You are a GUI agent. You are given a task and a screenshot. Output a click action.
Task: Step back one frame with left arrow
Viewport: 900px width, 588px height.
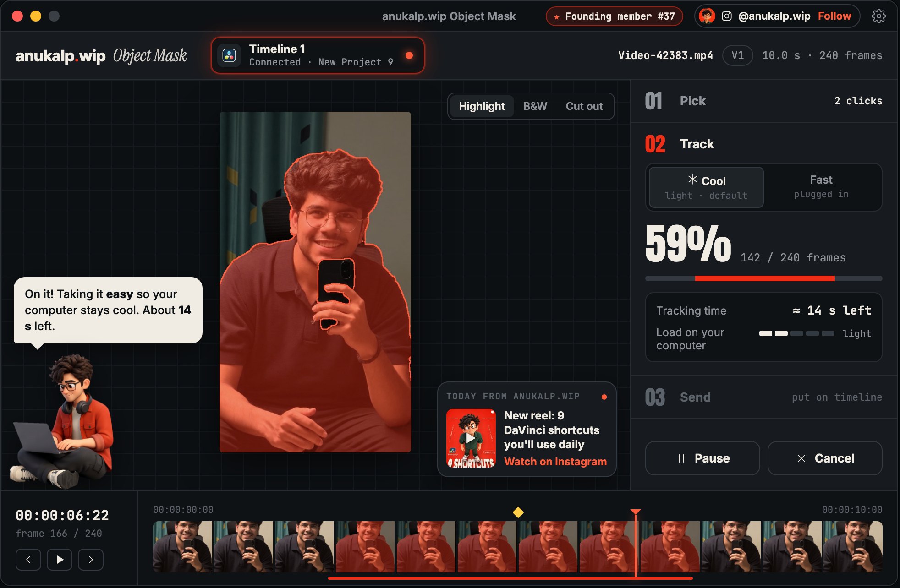coord(28,559)
